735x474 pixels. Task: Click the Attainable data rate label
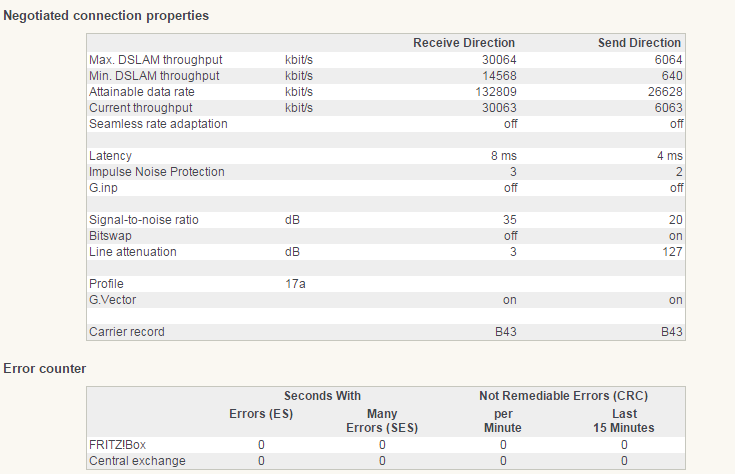point(141,91)
